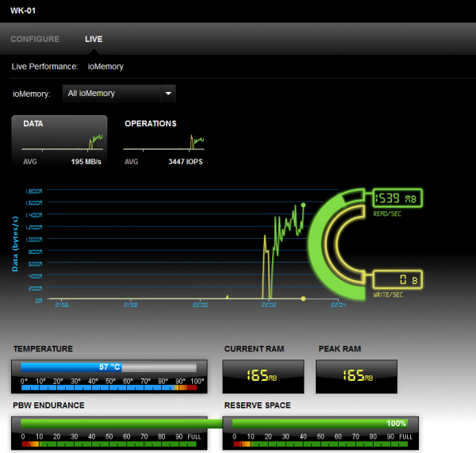Select the LIVE tab
Viewport: 476px width, 453px height.
point(94,39)
